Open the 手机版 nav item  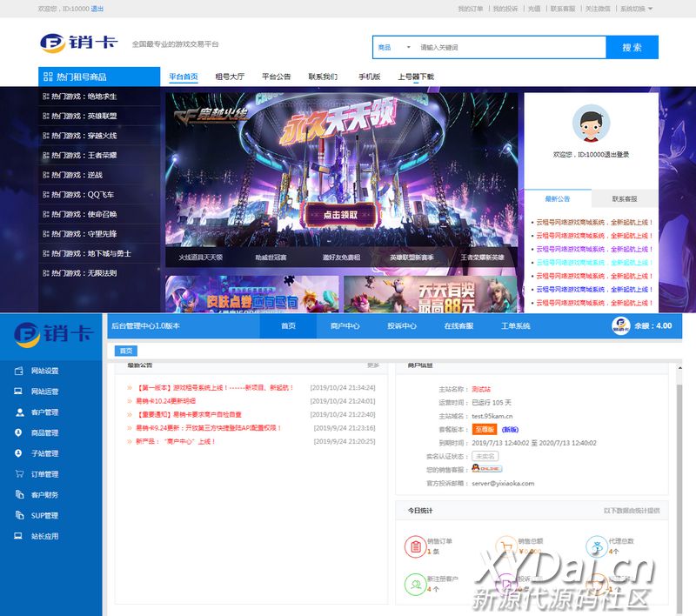coord(369,77)
